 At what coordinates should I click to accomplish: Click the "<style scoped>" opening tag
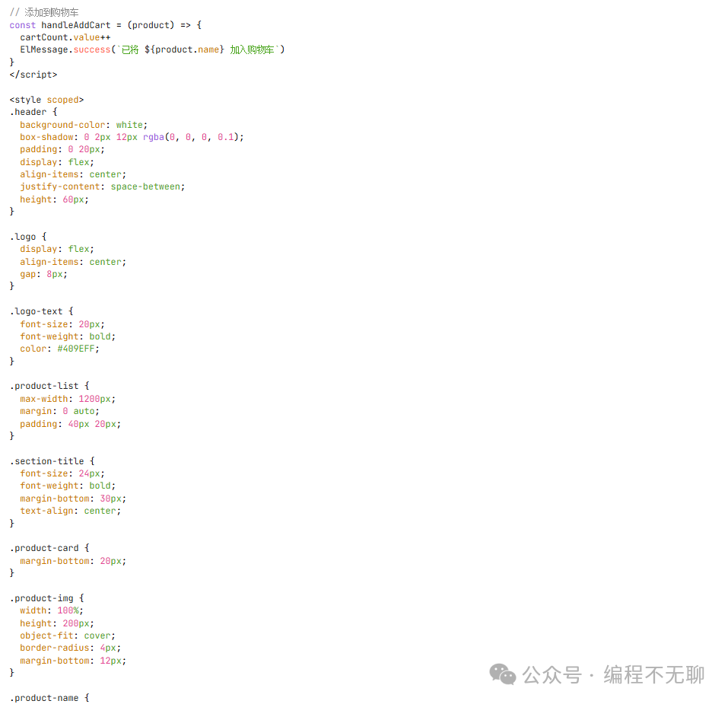(x=46, y=100)
